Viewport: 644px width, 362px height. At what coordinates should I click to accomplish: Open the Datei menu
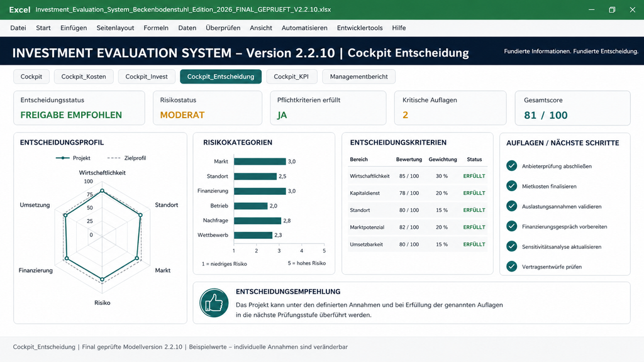(x=18, y=28)
